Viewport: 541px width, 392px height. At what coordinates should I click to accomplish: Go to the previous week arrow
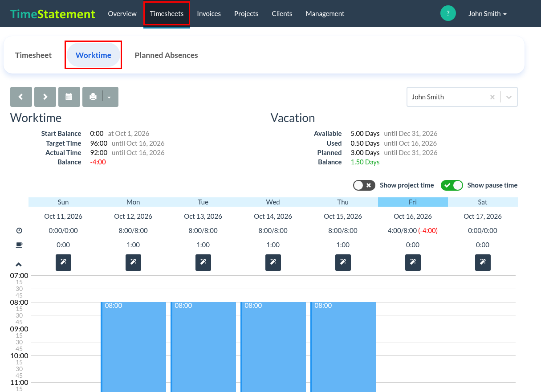coord(21,97)
